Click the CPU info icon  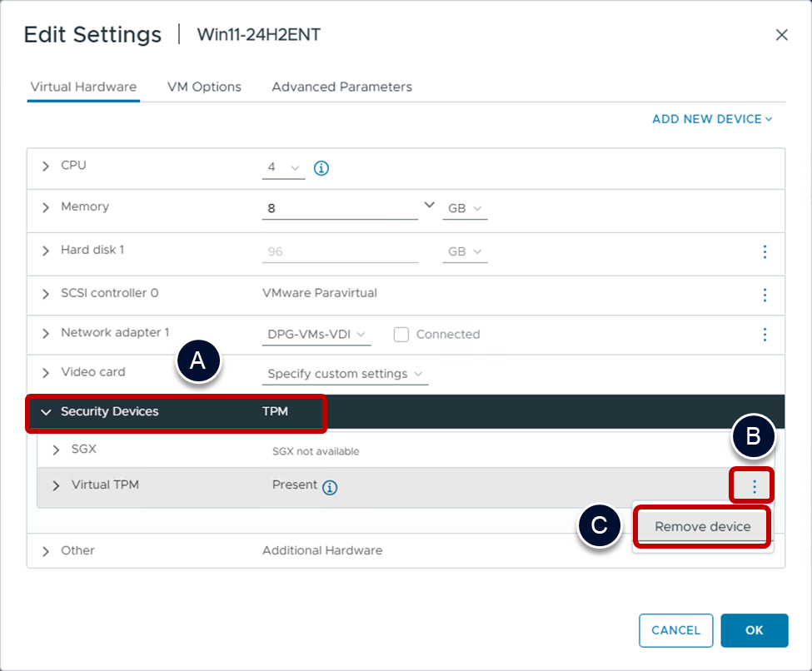click(x=321, y=168)
